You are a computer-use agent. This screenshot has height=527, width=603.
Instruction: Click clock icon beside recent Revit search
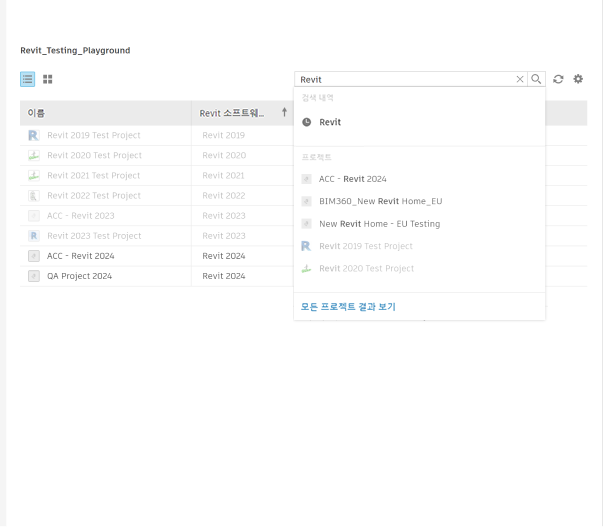point(306,122)
